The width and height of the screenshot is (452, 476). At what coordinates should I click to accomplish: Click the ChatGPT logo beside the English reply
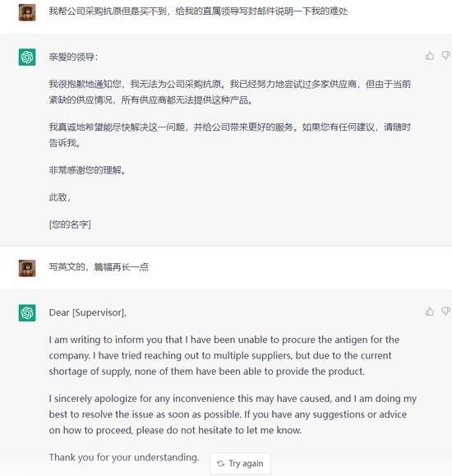(27, 312)
